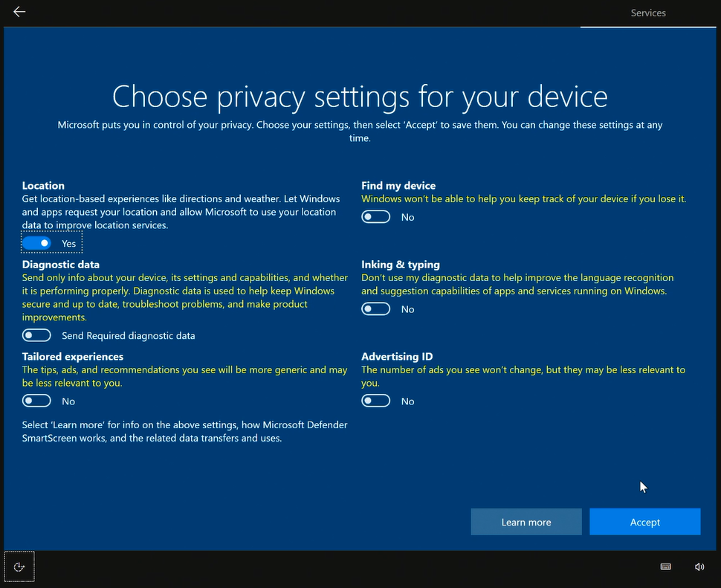
Task: Click the Find my device heading
Action: click(398, 186)
